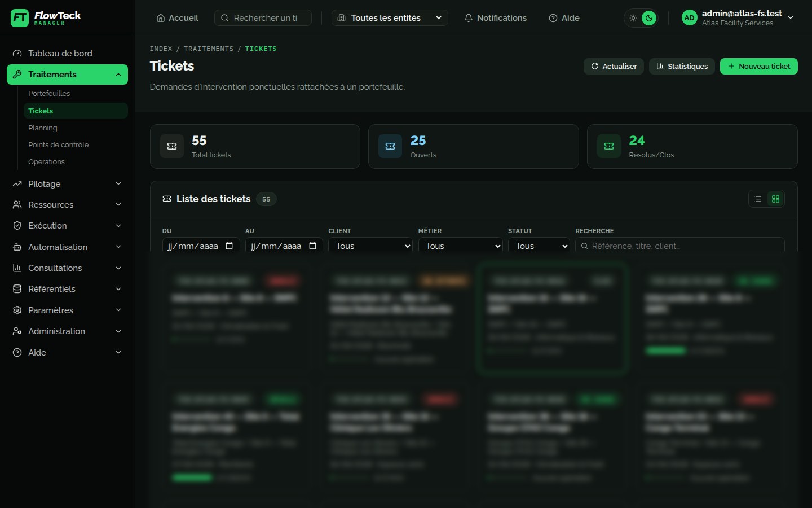Viewport: 812px width, 508px height.
Task: Open the calendar picker in the Au field
Action: [313, 246]
